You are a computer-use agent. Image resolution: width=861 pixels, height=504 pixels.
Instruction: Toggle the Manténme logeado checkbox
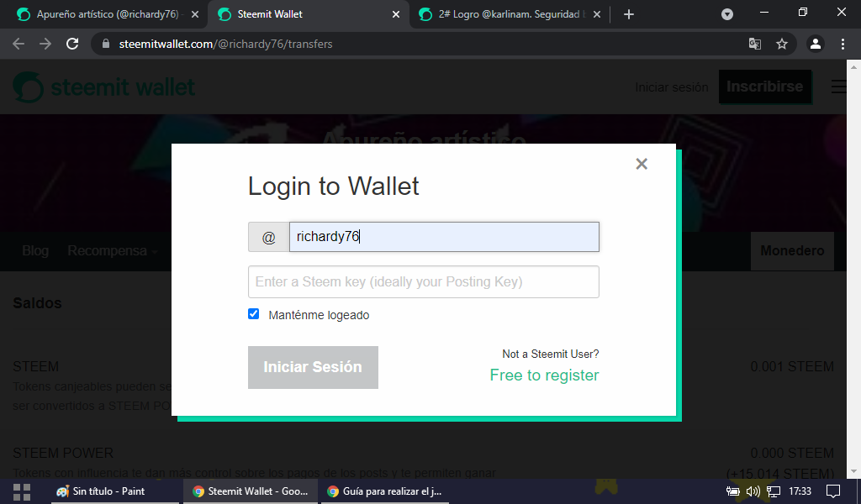(253, 313)
